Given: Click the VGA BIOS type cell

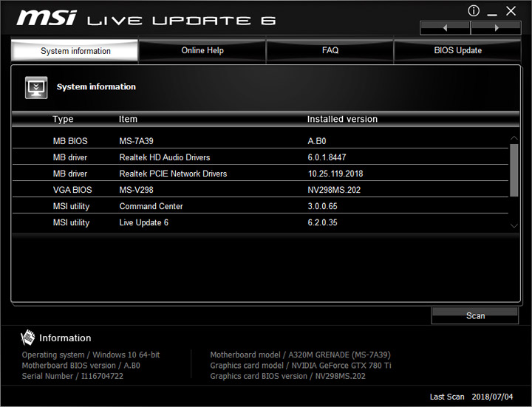Looking at the screenshot, I should tap(72, 190).
